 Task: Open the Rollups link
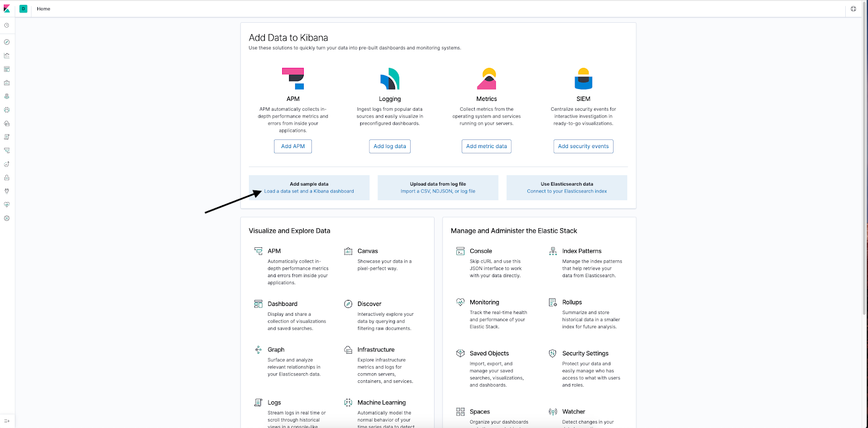[x=572, y=302]
